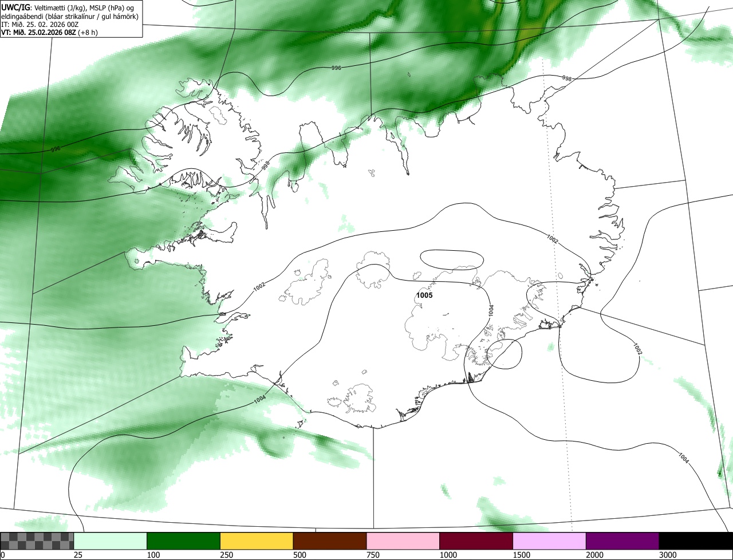Click the legend value "500"
Screen dimensions: 733x560
pos(299,555)
